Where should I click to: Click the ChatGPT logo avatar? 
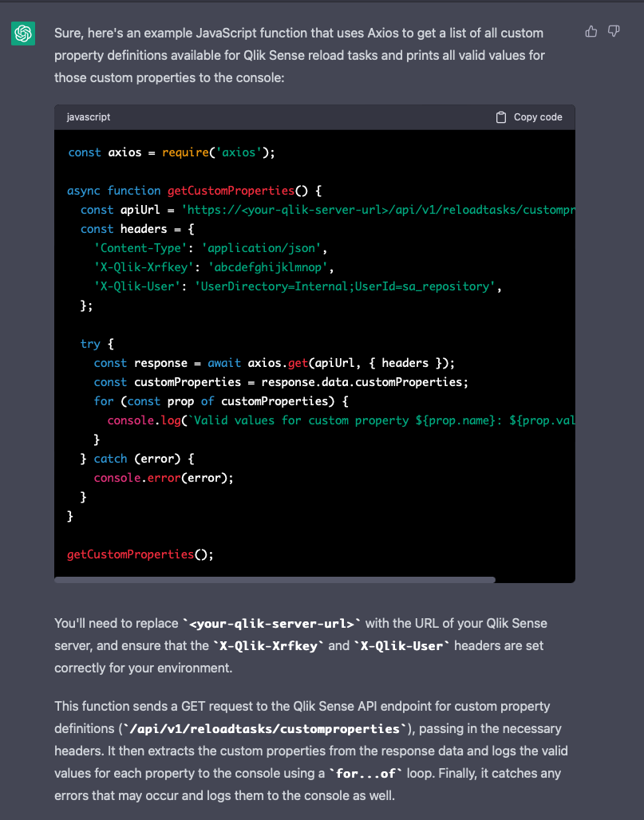(23, 34)
